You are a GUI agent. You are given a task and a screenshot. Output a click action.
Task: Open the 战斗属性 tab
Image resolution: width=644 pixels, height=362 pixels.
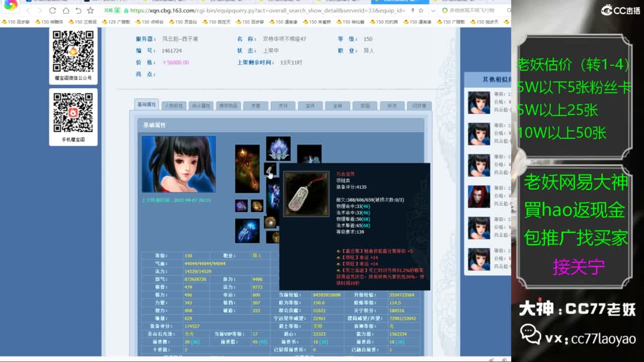pos(201,106)
